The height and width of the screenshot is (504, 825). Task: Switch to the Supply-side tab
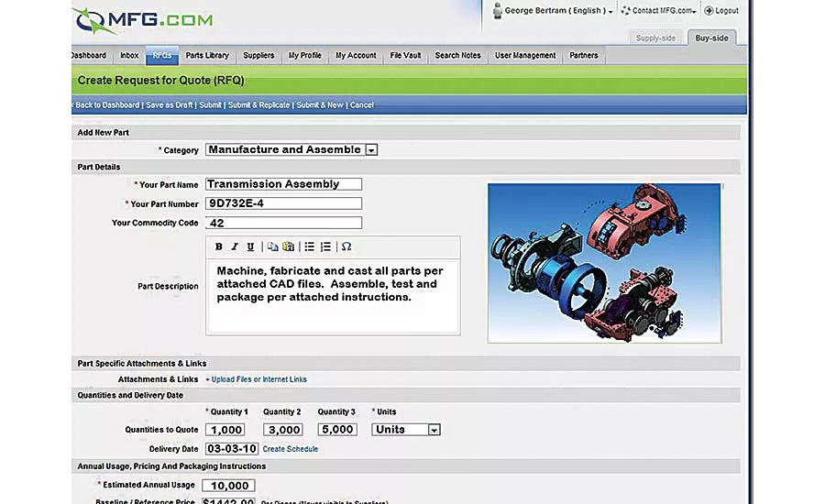tap(655, 38)
